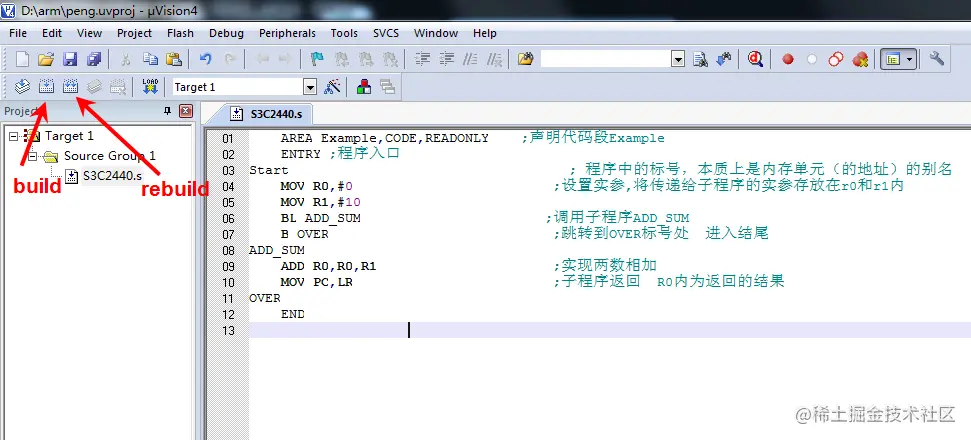Copy selection with the Copy icon

[150, 59]
